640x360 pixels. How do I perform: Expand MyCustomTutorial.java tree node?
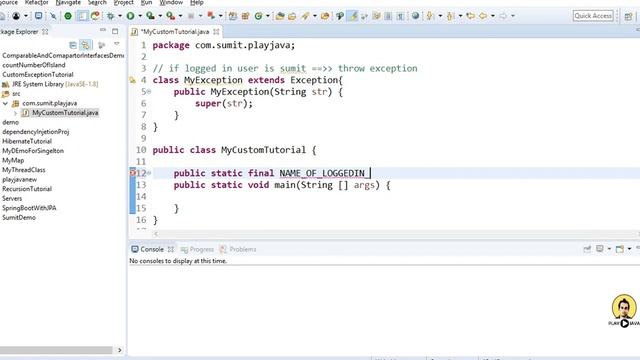click(x=16, y=113)
